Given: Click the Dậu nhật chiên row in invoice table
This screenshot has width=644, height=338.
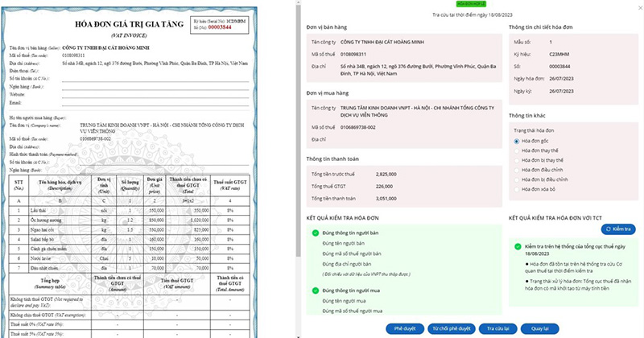Looking at the screenshot, I should (129, 268).
